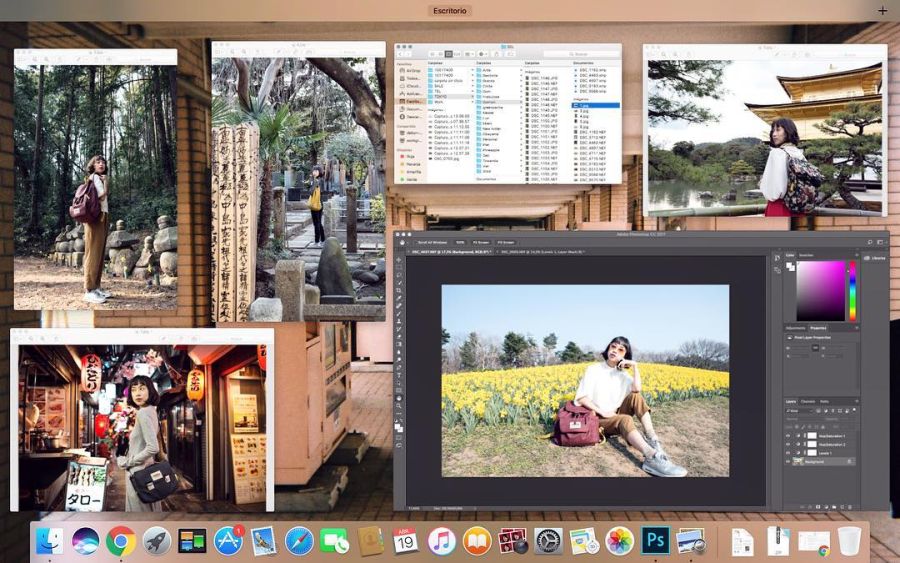Toggle visibility of top Hue/Saturation 1 layer
Image resolution: width=900 pixels, height=563 pixels.
pyautogui.click(x=788, y=436)
